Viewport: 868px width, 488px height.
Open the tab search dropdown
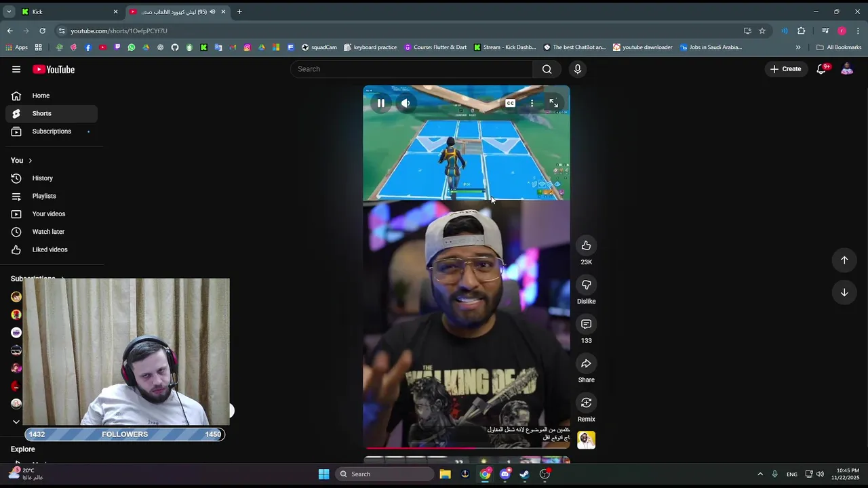point(9,12)
